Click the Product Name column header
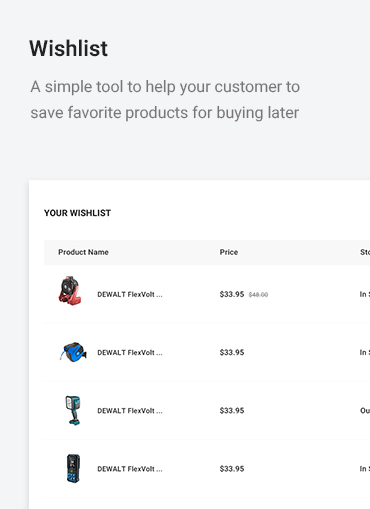The image size is (370, 509). [83, 252]
